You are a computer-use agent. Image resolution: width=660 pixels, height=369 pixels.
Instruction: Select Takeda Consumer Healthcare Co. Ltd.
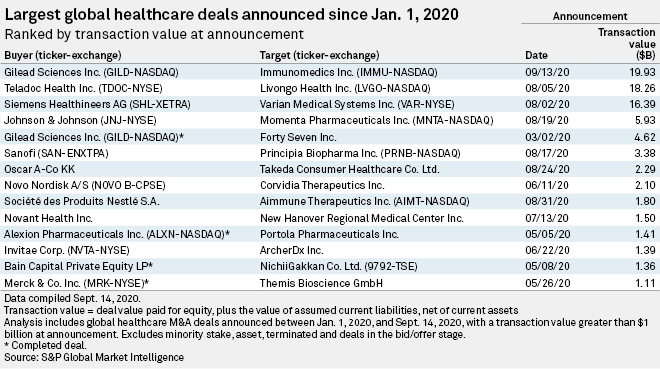tap(349, 169)
